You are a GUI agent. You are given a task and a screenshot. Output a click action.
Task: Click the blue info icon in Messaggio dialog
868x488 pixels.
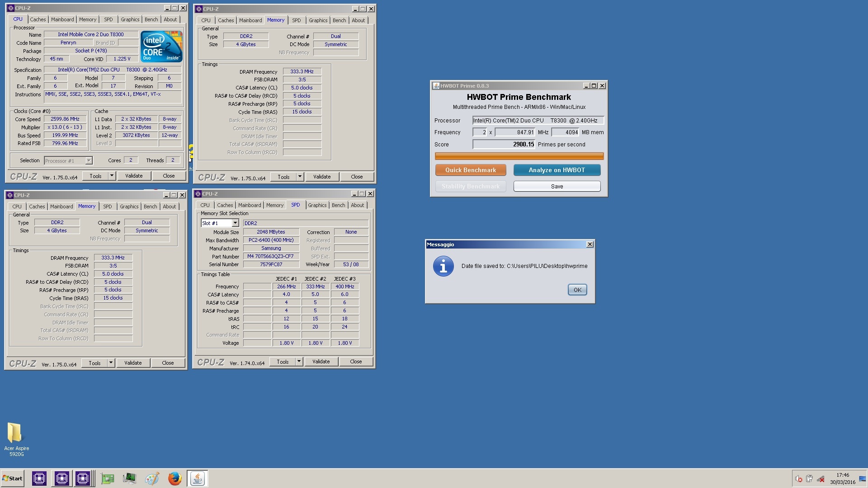pos(443,266)
